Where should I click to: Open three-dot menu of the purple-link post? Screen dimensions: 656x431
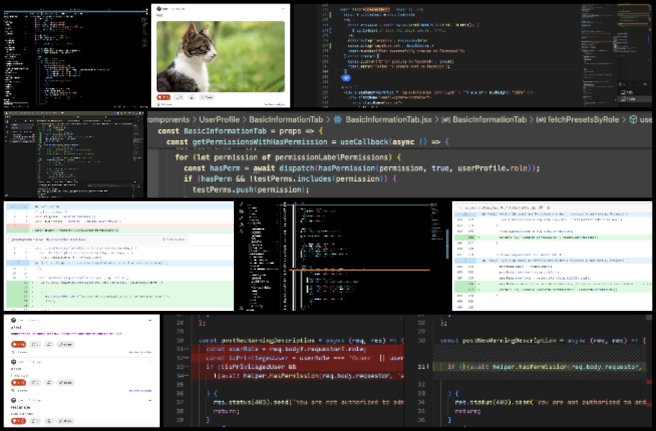(x=150, y=321)
